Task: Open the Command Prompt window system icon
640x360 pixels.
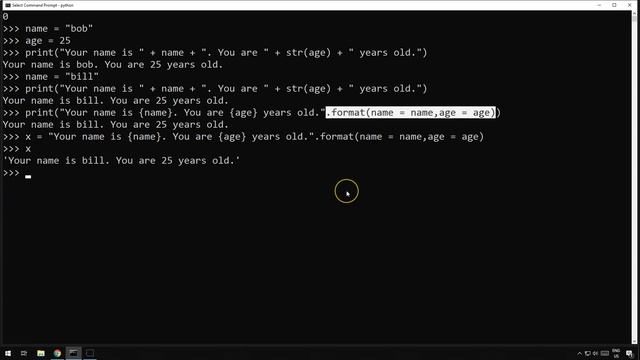Action: [x=7, y=5]
